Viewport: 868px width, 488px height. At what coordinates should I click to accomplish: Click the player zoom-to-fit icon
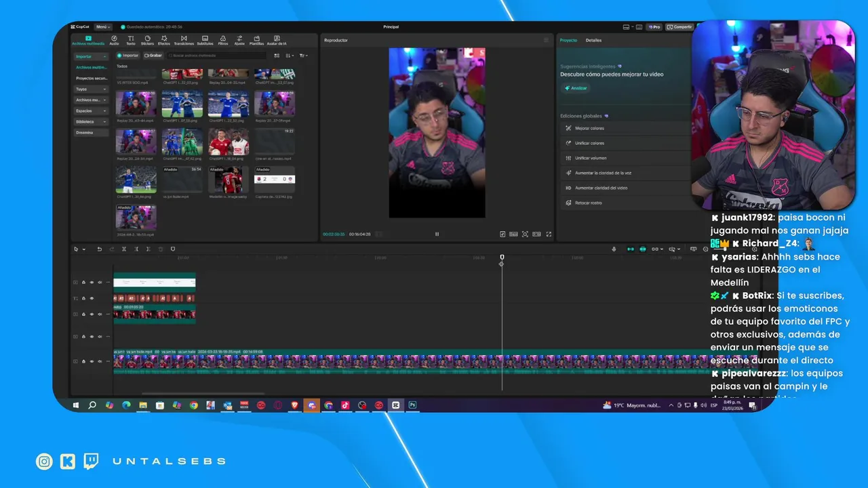click(x=525, y=234)
